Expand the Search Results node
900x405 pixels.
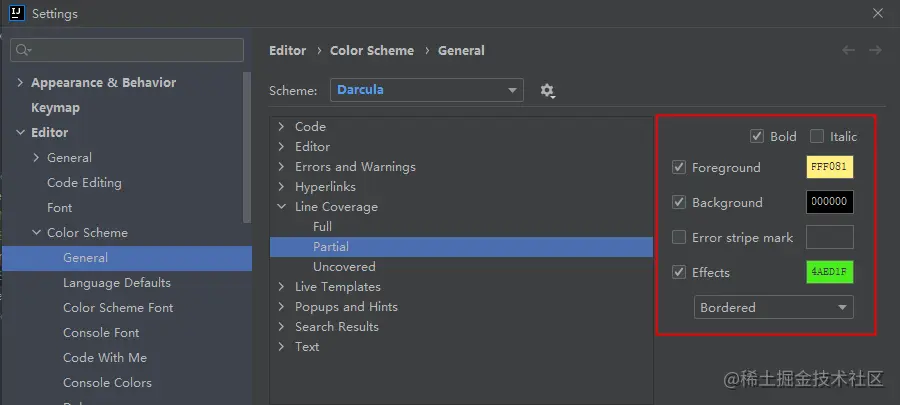[x=281, y=327]
